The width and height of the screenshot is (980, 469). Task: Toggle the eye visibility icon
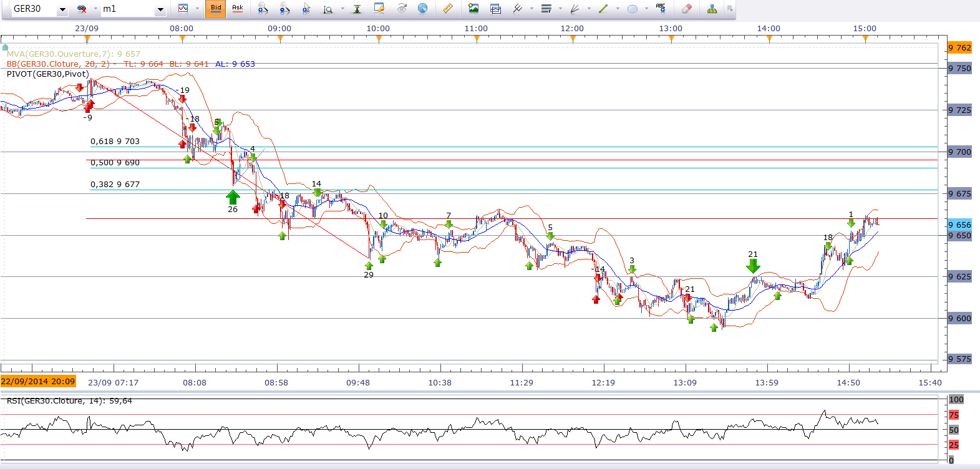[x=402, y=9]
